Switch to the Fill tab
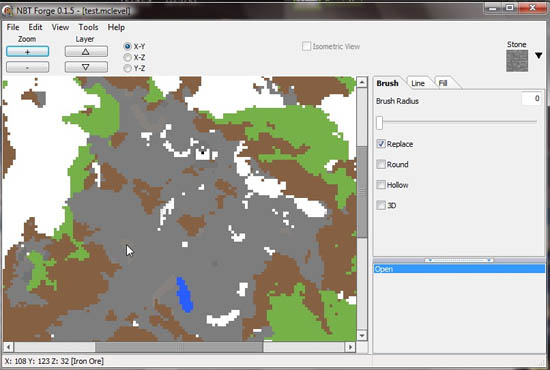550x370 pixels. tap(443, 83)
